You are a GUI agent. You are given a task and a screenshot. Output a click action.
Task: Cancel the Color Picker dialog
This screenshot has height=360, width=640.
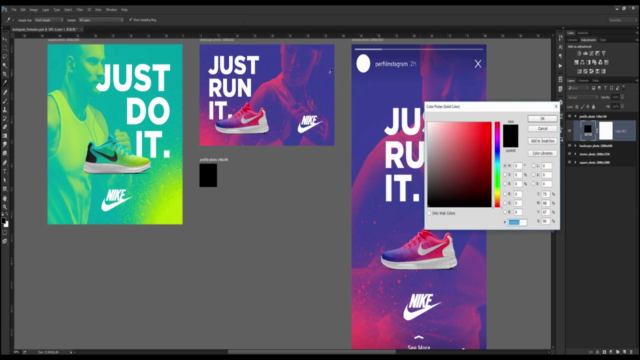click(542, 129)
